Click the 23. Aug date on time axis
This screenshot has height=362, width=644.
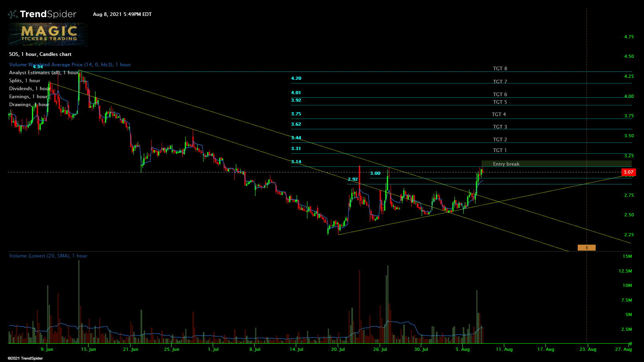(x=588, y=349)
